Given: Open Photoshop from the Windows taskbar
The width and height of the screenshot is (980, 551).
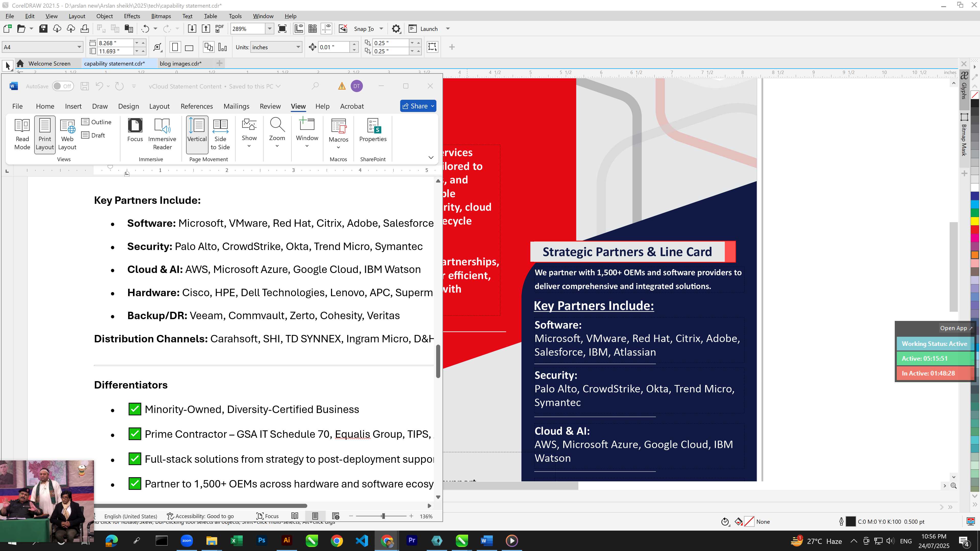Looking at the screenshot, I should [x=261, y=540].
